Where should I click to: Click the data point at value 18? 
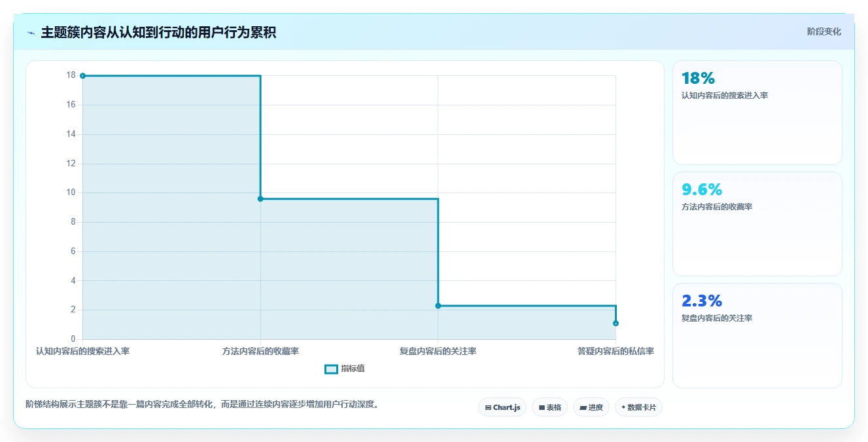(x=82, y=76)
